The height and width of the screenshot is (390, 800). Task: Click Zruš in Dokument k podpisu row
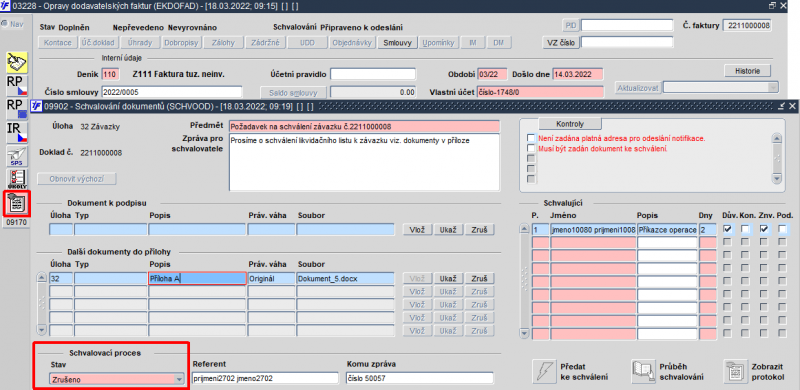pyautogui.click(x=479, y=230)
